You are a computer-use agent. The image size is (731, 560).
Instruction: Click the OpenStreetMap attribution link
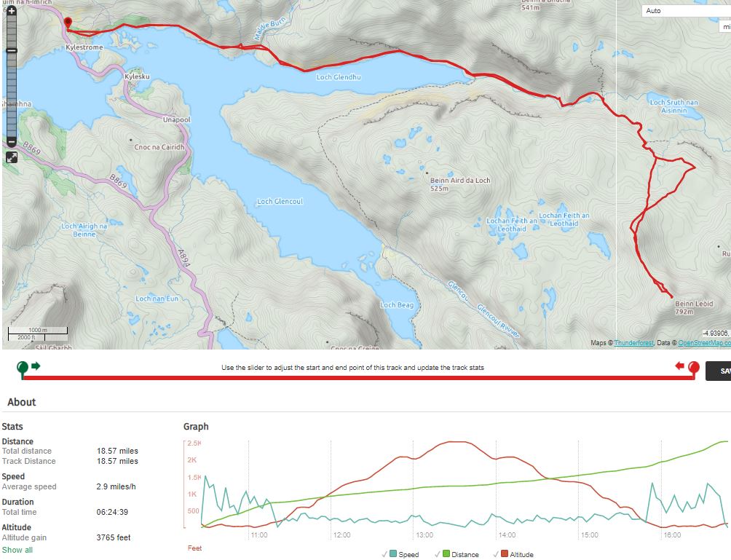[703, 343]
